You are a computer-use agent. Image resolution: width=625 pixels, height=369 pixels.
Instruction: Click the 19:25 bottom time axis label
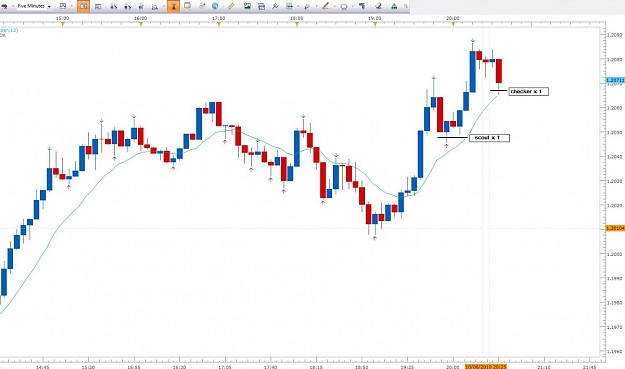pyautogui.click(x=407, y=367)
